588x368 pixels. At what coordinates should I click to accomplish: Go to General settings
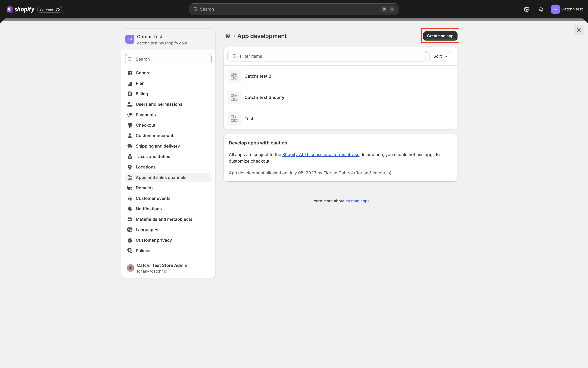coord(168,73)
